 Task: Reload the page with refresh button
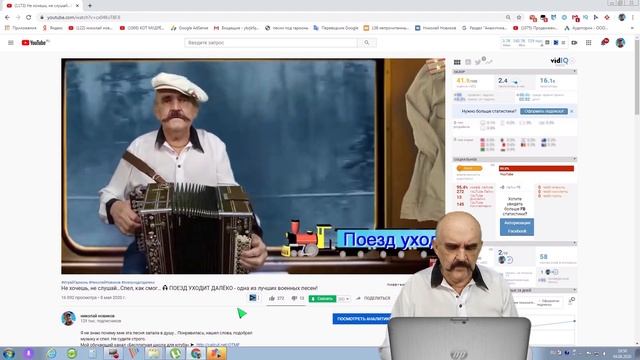tap(29, 18)
